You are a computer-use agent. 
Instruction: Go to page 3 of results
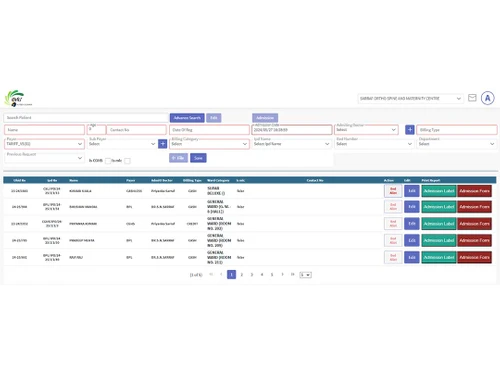tap(252, 274)
